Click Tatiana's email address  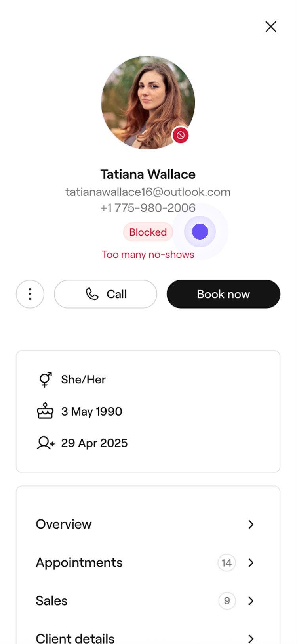coord(148,192)
